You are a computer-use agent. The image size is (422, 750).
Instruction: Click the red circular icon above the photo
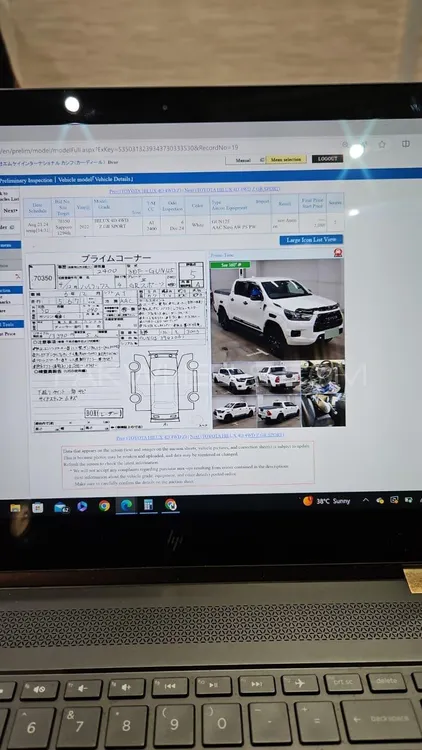[x=338, y=253]
